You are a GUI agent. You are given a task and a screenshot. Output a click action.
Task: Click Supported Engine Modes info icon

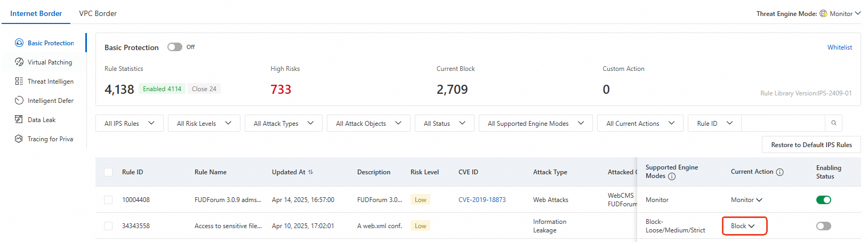672,176
